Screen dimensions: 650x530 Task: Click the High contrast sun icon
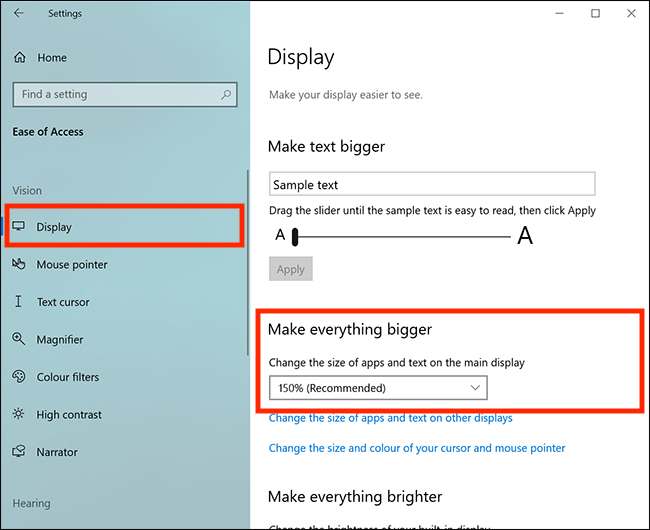coord(19,415)
